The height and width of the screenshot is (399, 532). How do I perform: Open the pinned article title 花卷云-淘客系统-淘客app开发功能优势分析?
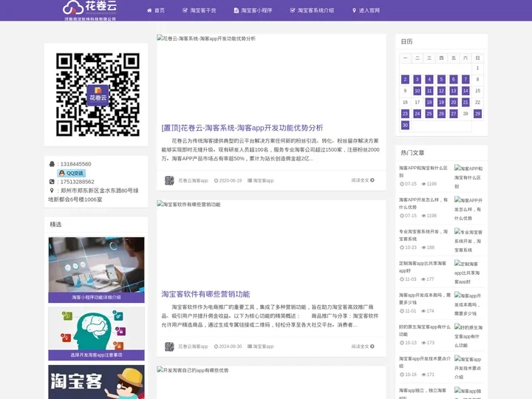pyautogui.click(x=242, y=128)
